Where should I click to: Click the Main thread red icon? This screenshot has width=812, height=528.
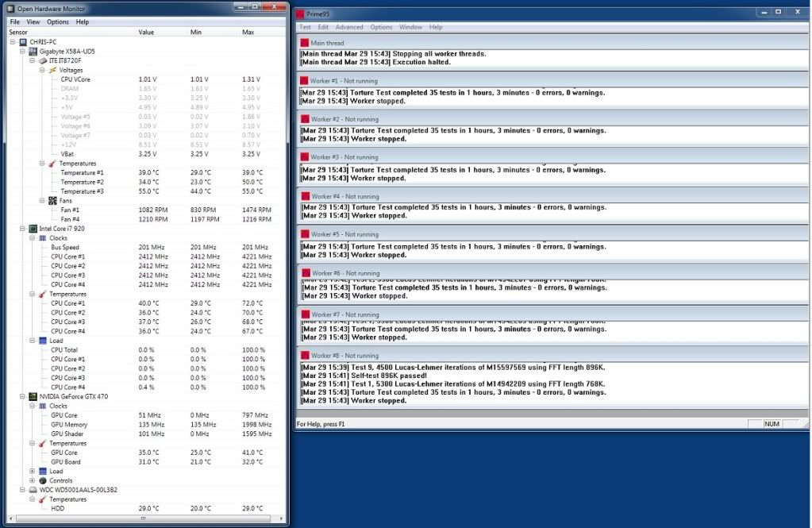[x=305, y=43]
